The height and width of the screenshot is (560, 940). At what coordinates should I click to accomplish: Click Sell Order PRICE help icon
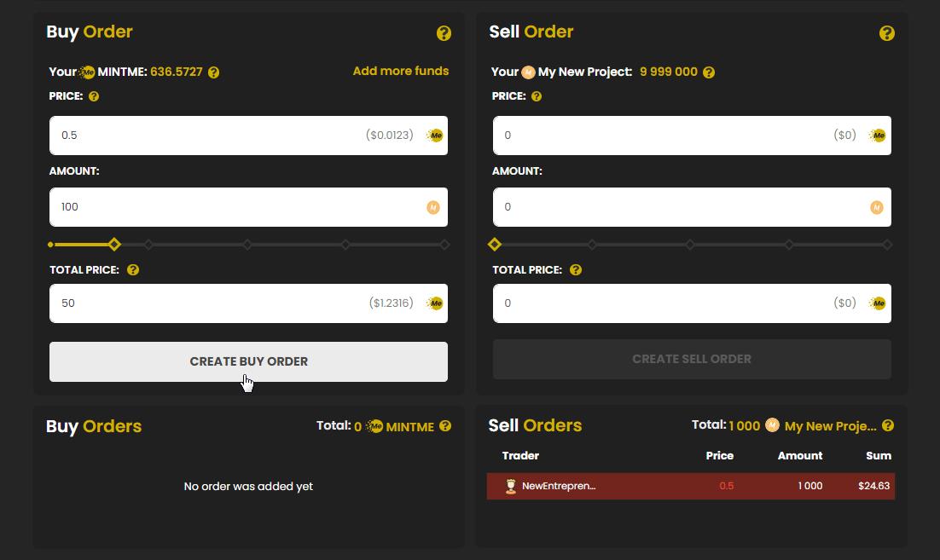coord(537,96)
